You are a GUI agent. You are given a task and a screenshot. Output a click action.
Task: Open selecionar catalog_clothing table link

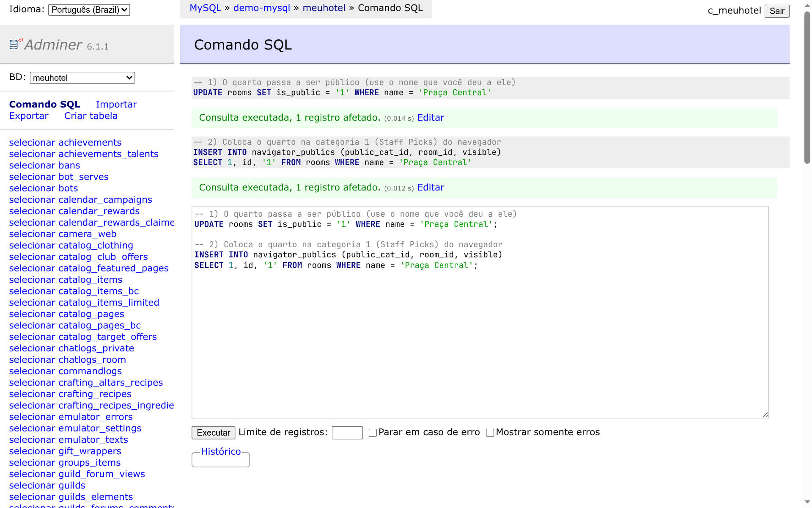(x=71, y=246)
